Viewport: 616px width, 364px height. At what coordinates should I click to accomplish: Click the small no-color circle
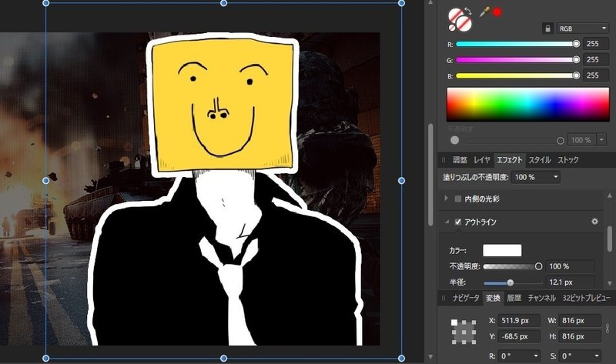click(x=452, y=28)
